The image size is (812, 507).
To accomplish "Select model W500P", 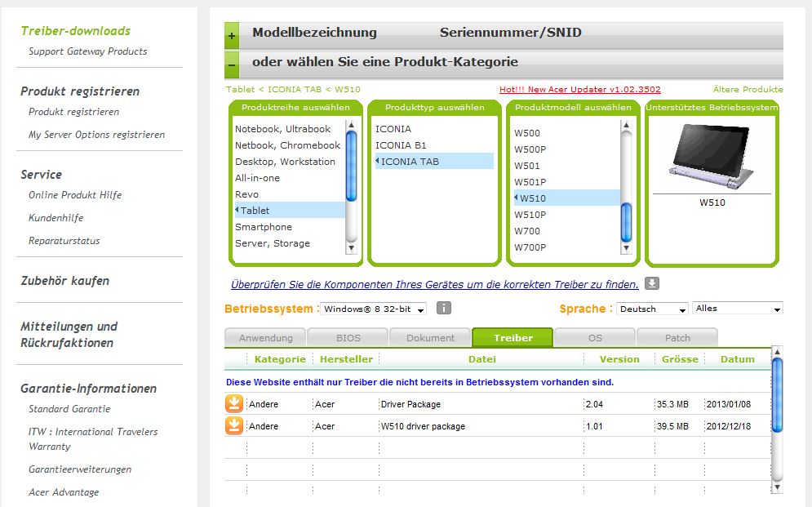I will 530,149.
